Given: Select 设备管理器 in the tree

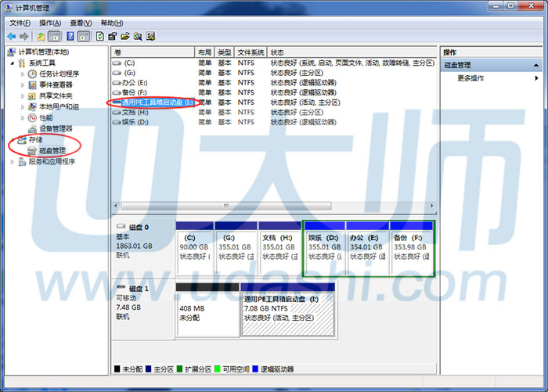Looking at the screenshot, I should coord(55,128).
